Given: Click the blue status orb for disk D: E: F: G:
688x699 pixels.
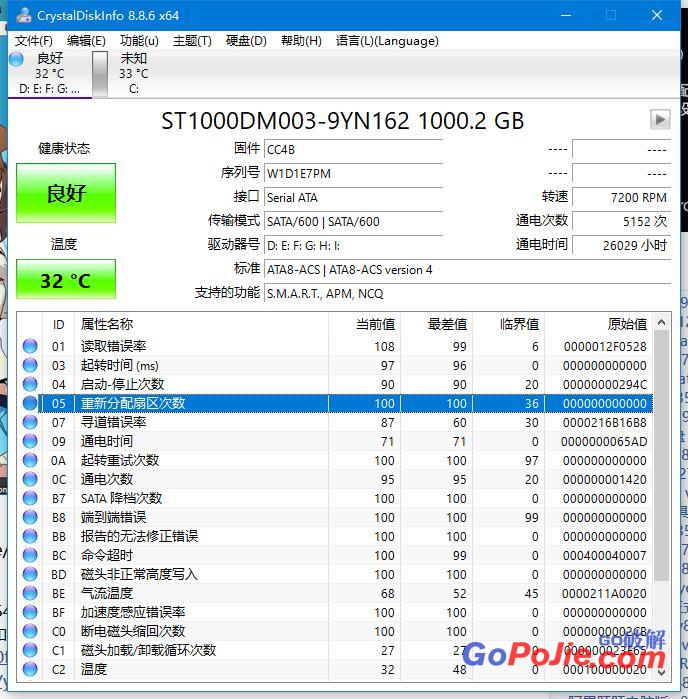Looking at the screenshot, I should [16, 59].
